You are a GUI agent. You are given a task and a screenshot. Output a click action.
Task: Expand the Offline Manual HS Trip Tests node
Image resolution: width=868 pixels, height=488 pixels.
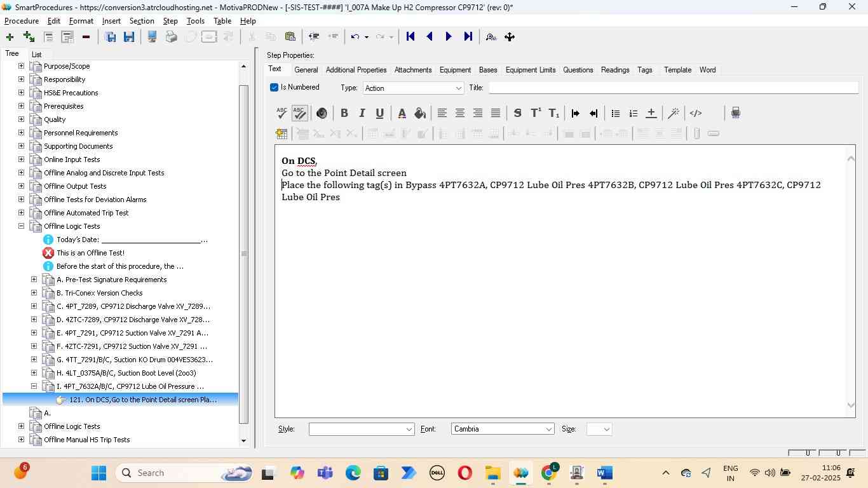(21, 440)
